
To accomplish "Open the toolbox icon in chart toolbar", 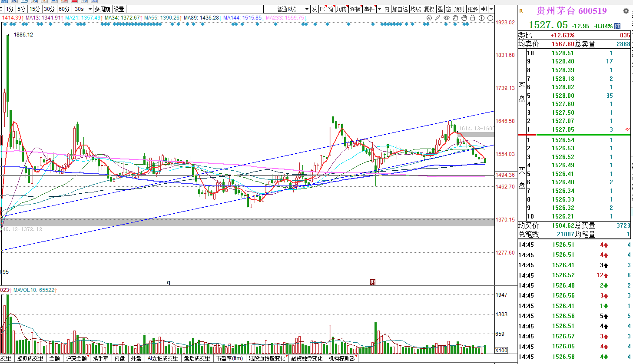I will pyautogui.click(x=455, y=18).
